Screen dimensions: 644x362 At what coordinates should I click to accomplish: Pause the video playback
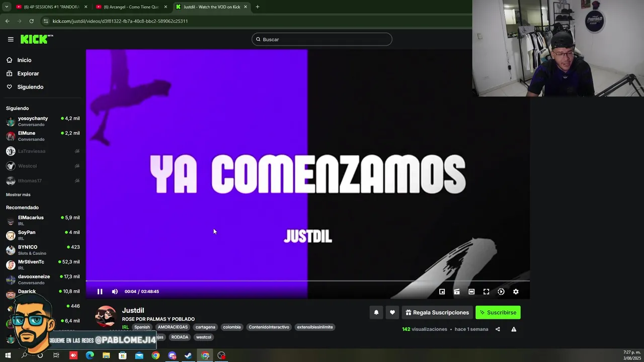(x=100, y=292)
